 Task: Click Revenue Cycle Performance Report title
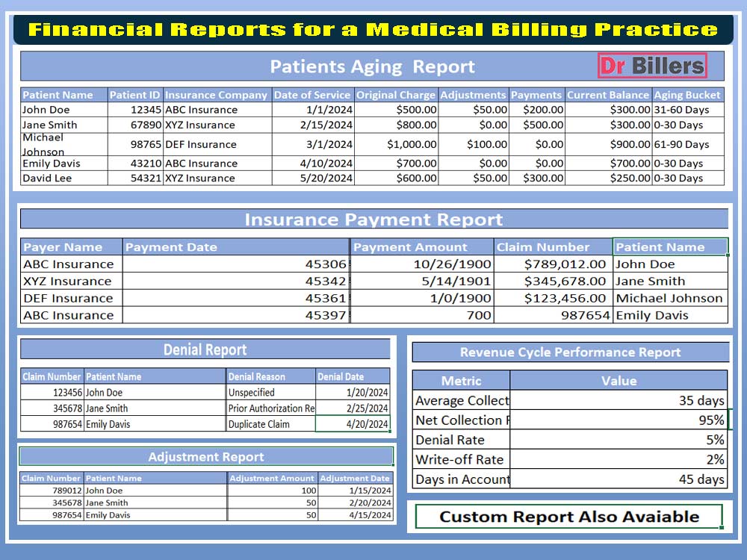[x=570, y=352]
